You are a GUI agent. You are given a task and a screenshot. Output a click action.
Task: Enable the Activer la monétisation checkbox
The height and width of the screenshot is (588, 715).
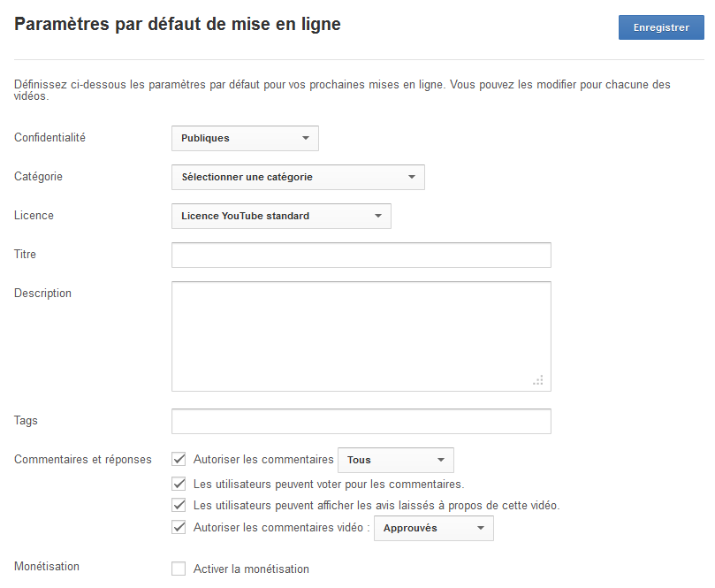179,569
